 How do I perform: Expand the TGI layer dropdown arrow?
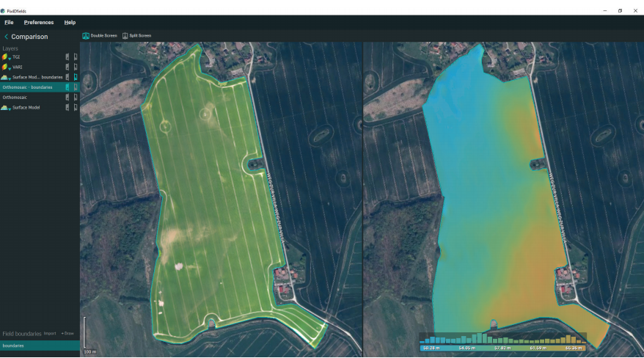coord(10,58)
